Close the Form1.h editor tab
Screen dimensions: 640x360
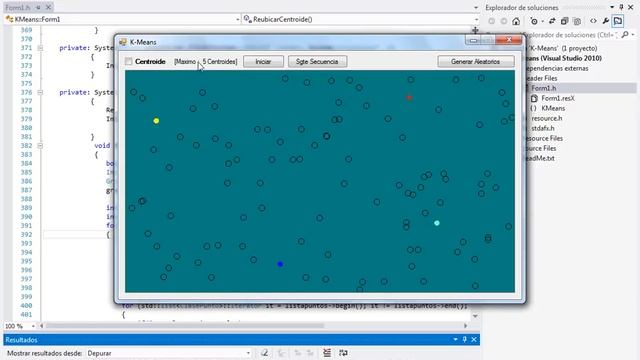pos(48,7)
